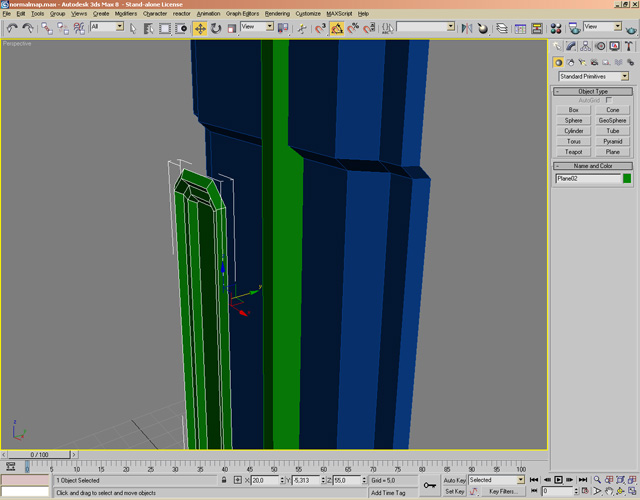640x500 pixels.
Task: Select the Move tool in main toolbar
Action: click(200, 28)
